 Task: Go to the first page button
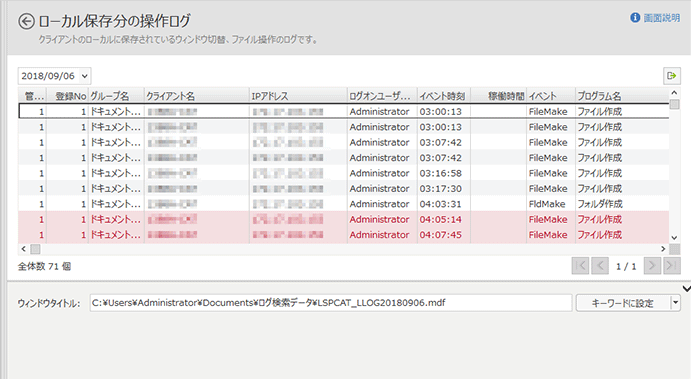580,266
